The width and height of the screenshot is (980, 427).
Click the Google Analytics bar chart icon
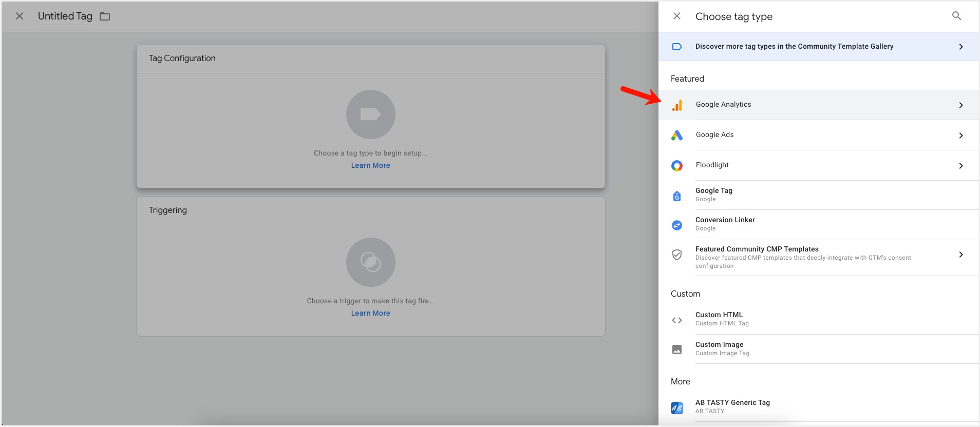[677, 105]
